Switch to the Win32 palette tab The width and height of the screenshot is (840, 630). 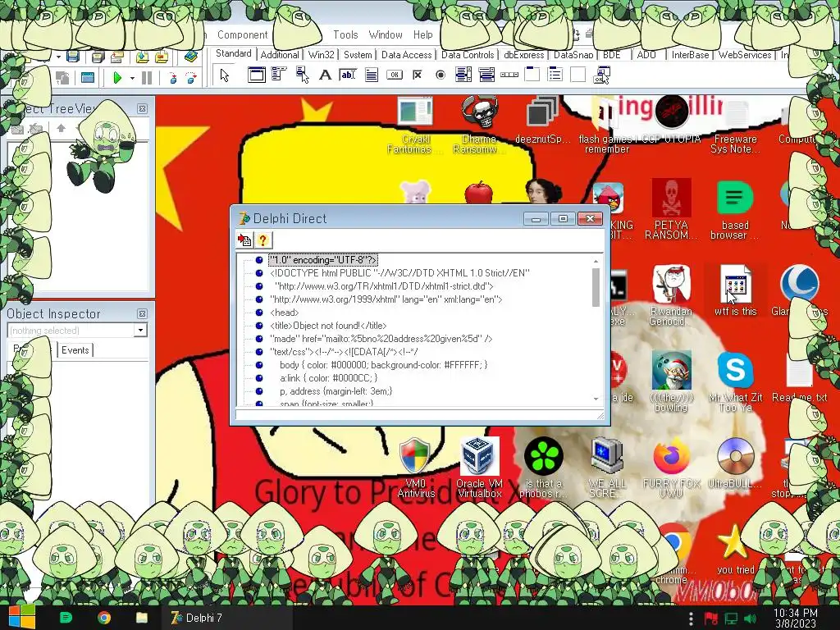tap(321, 55)
